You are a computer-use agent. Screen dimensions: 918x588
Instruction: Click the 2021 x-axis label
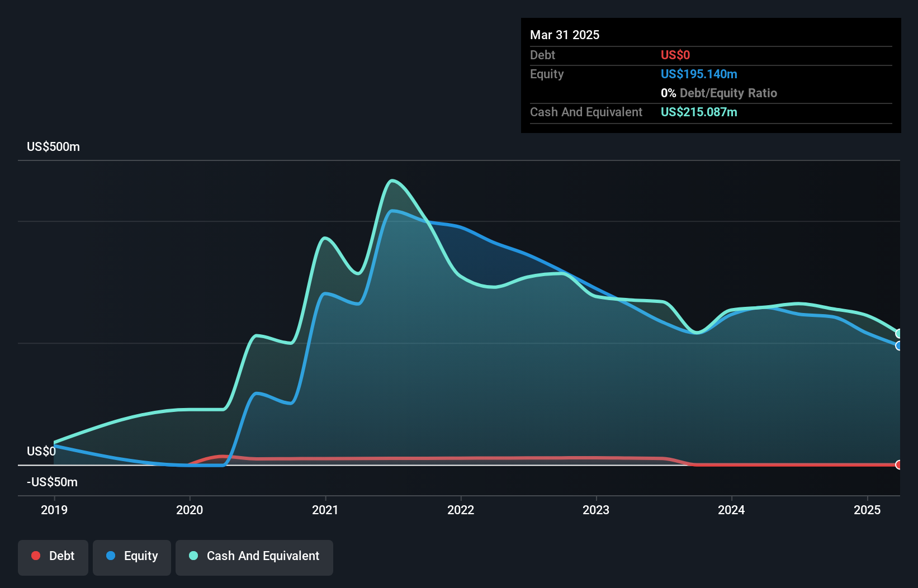pos(325,510)
